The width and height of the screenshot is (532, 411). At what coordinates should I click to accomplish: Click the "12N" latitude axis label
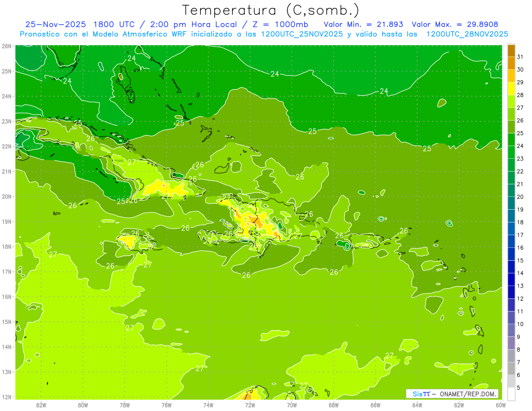point(7,397)
